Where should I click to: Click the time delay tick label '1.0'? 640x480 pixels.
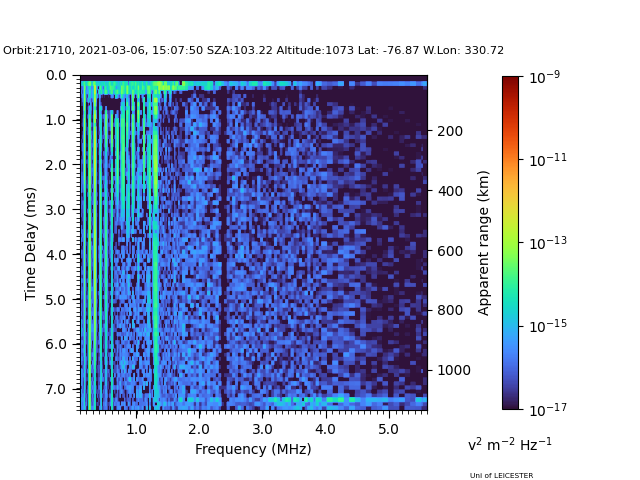pyautogui.click(x=56, y=120)
